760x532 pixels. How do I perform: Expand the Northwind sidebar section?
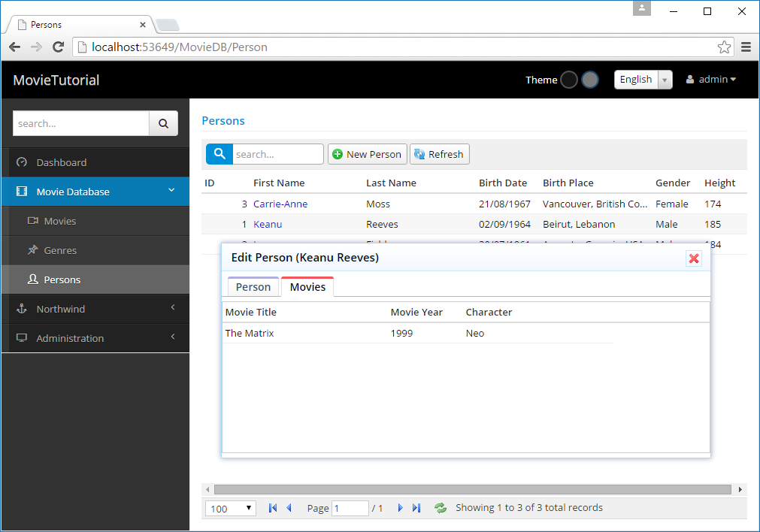95,309
